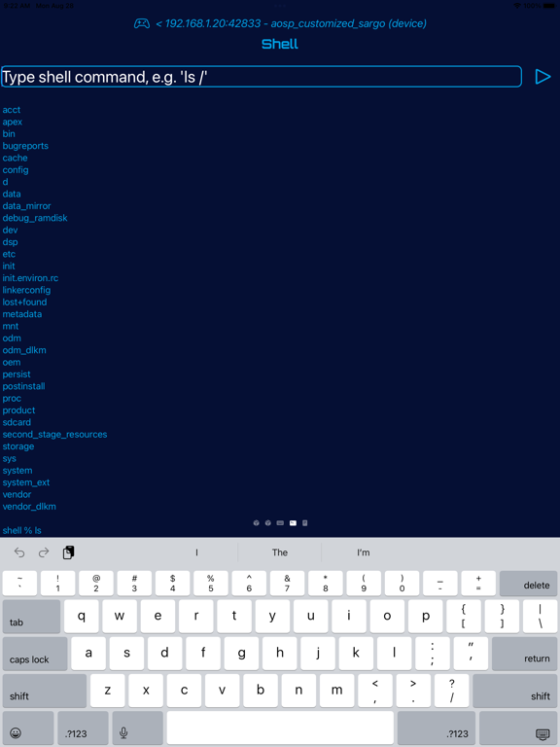The height and width of the screenshot is (747, 560).
Task: Tap the open bracket brace key
Action: pyautogui.click(x=464, y=617)
